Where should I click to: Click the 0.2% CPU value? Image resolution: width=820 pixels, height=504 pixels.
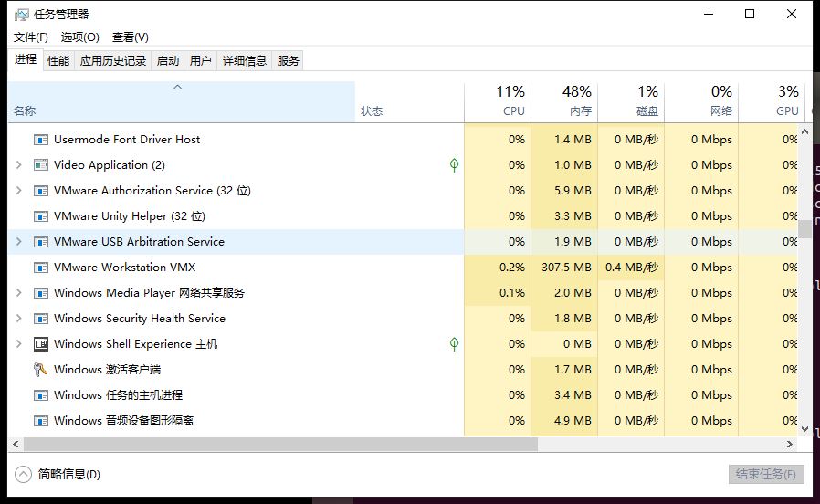click(512, 268)
